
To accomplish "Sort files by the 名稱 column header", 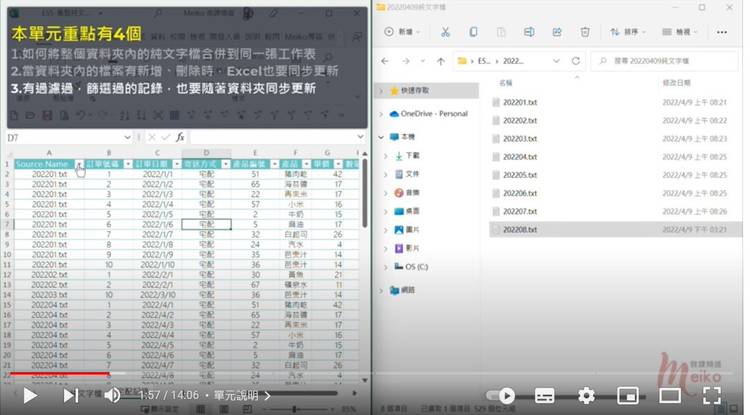I will 506,83.
